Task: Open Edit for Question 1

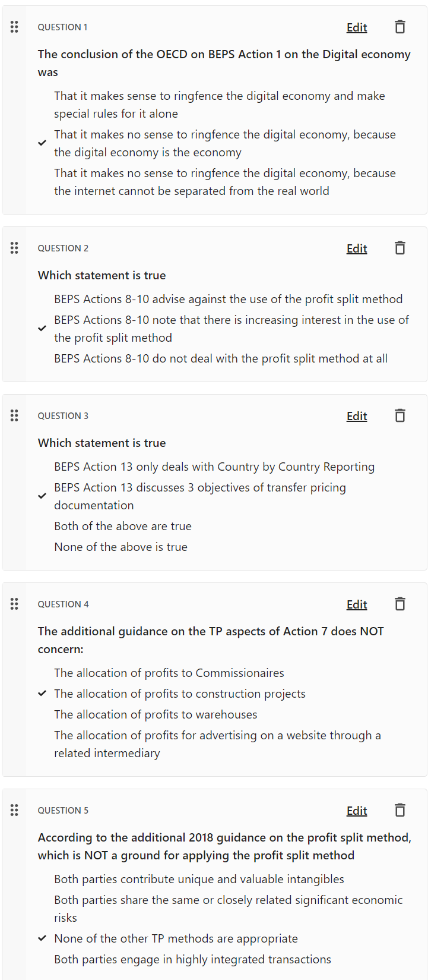Action: click(x=357, y=27)
